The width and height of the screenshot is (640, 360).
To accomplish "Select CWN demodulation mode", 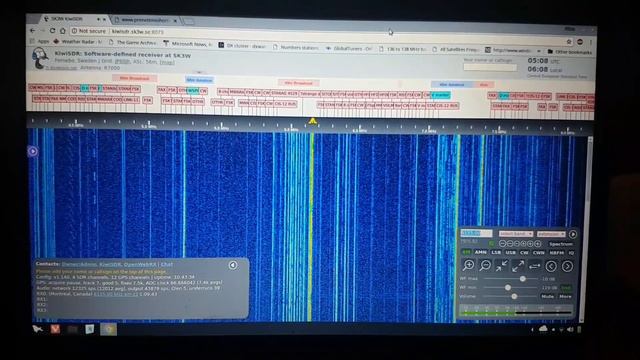I will pos(539,253).
